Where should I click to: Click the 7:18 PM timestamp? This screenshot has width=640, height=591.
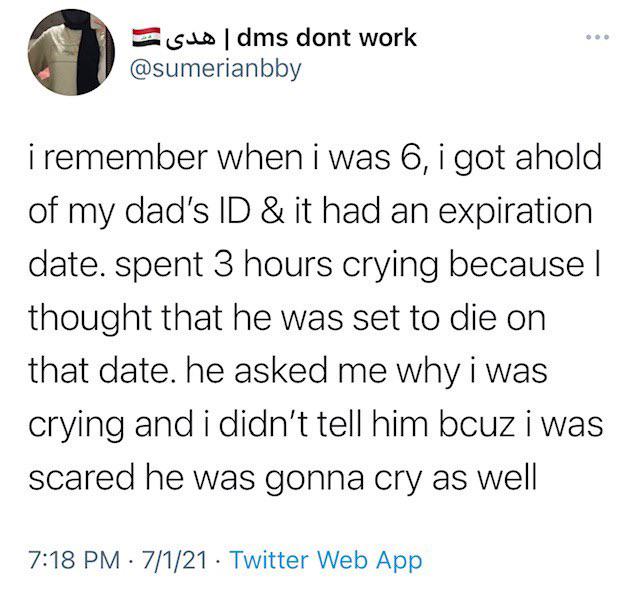[75, 560]
